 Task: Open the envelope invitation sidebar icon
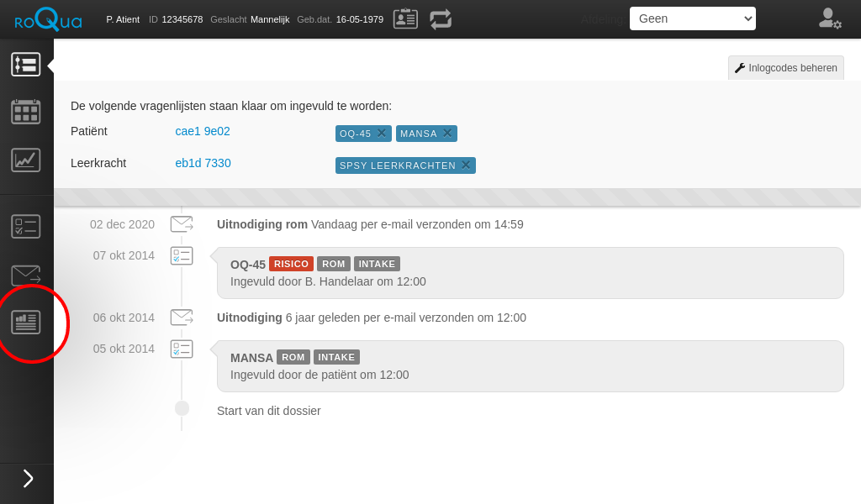pos(25,275)
